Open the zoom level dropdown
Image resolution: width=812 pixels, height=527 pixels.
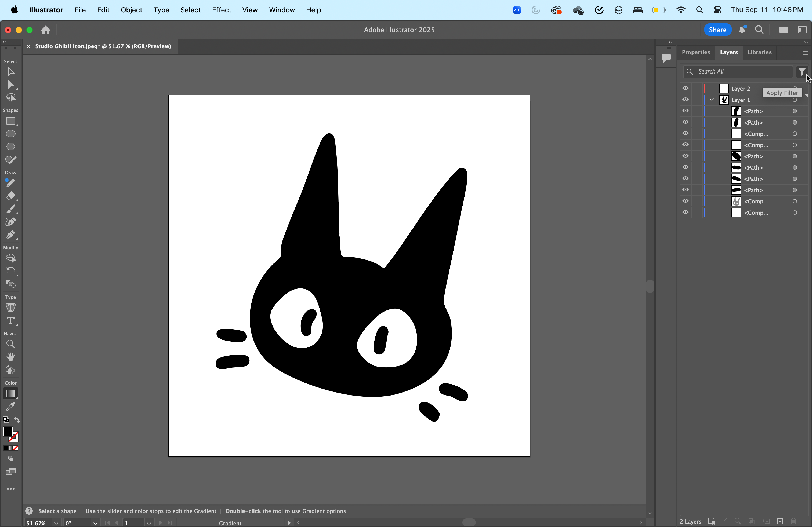(x=56, y=523)
